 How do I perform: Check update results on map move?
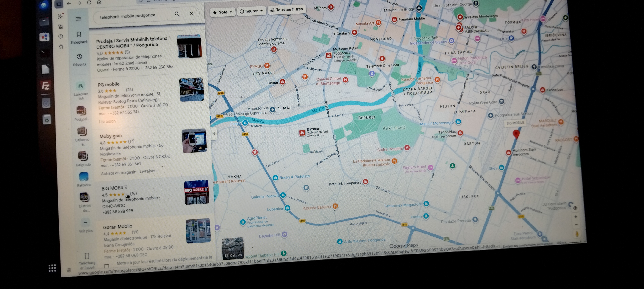click(107, 266)
